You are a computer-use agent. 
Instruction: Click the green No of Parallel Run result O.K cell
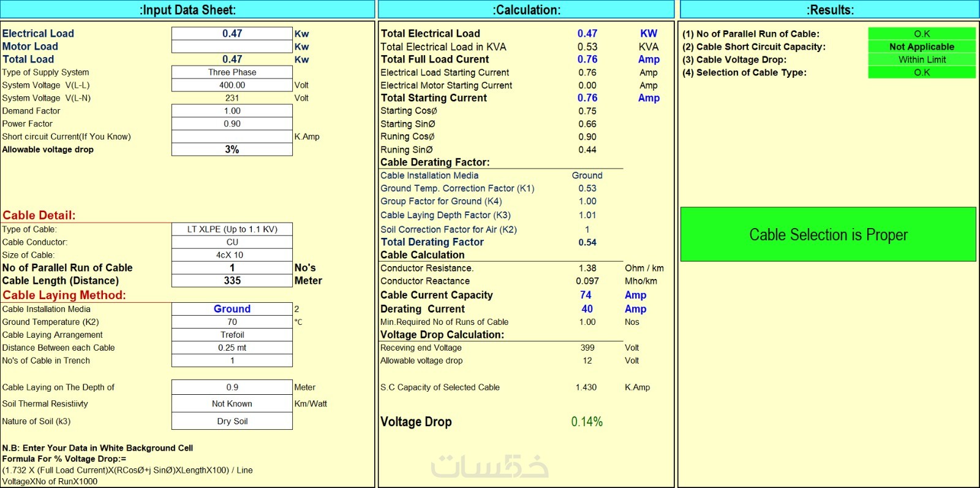coord(922,34)
